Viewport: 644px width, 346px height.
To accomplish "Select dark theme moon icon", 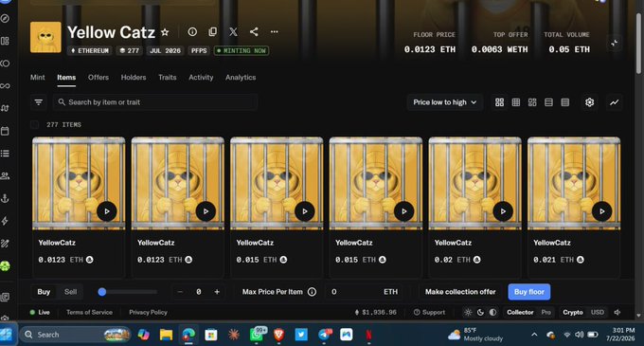I will click(480, 312).
